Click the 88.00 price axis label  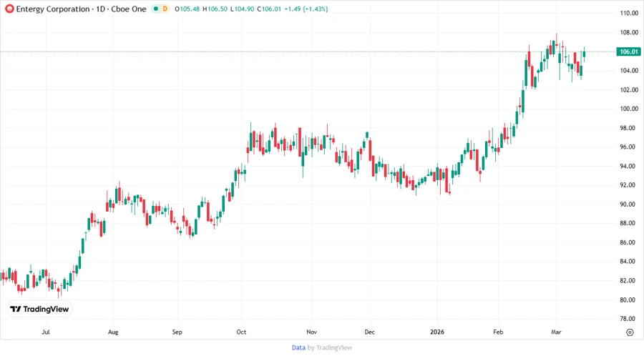[x=629, y=223]
